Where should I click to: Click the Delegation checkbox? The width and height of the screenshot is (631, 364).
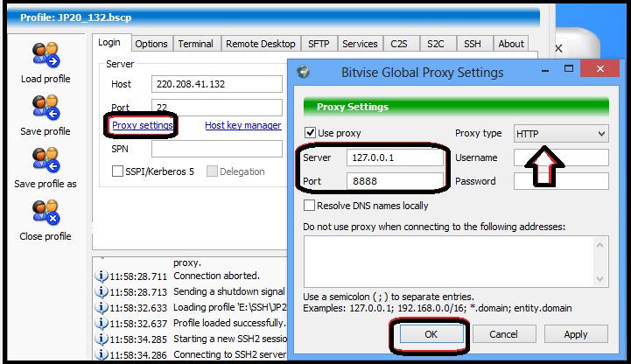[212, 171]
